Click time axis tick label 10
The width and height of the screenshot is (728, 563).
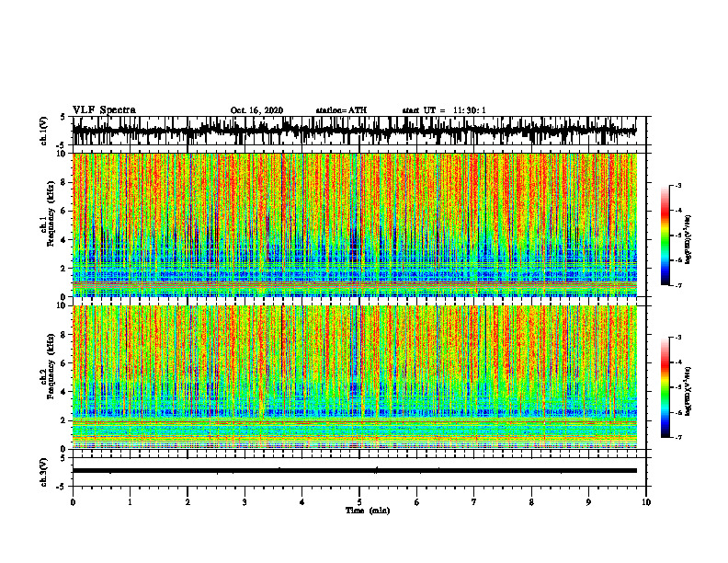pos(646,502)
